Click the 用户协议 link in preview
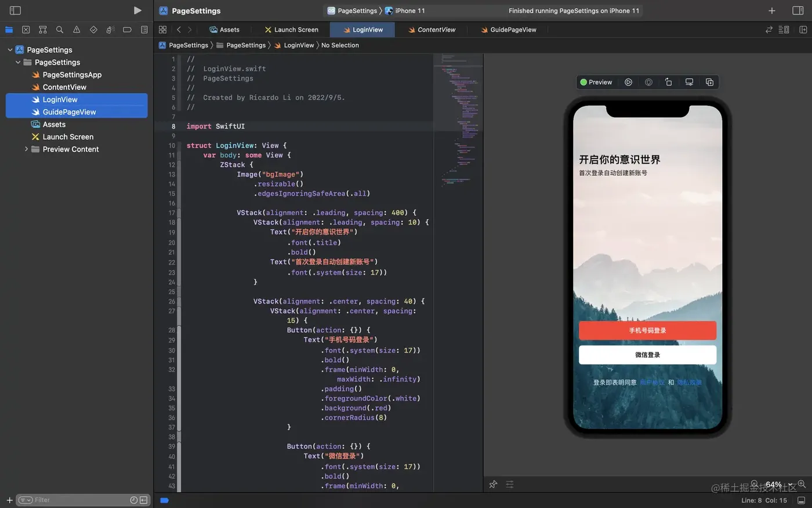This screenshot has height=508, width=812. point(652,383)
